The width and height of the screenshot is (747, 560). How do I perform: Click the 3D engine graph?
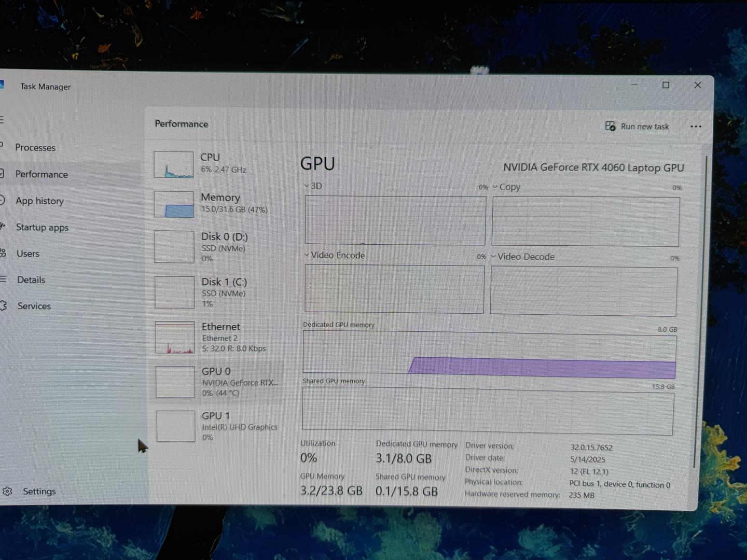tap(395, 220)
